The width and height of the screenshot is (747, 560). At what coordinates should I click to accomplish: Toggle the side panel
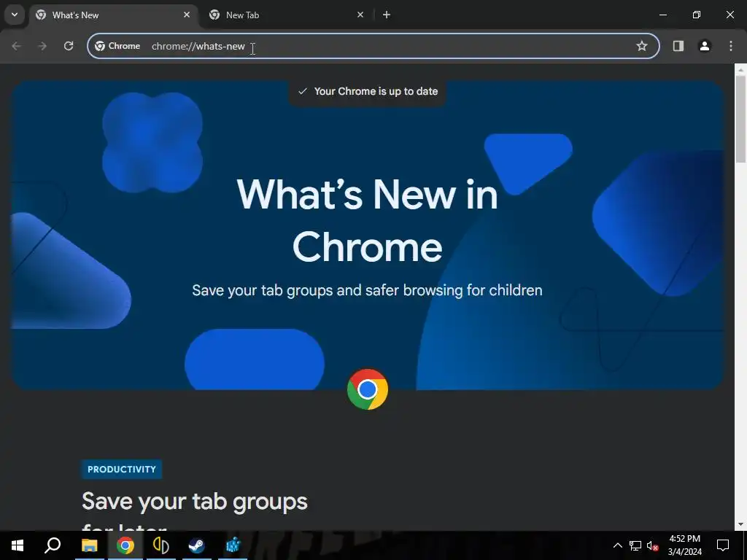[x=678, y=46]
